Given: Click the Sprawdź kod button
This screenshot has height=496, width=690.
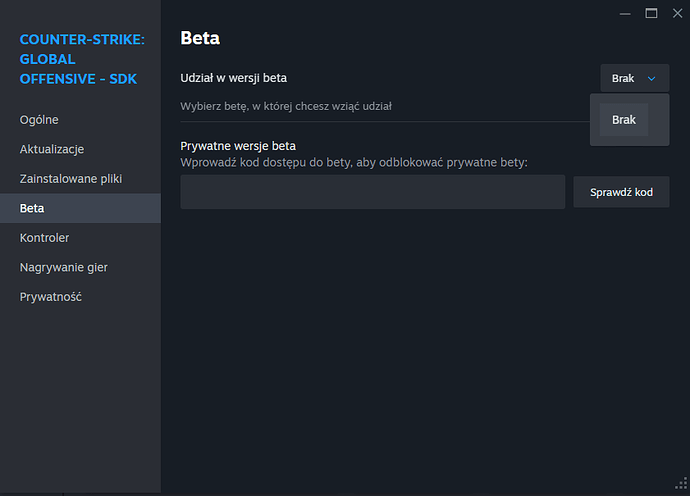Looking at the screenshot, I should click(x=621, y=192).
